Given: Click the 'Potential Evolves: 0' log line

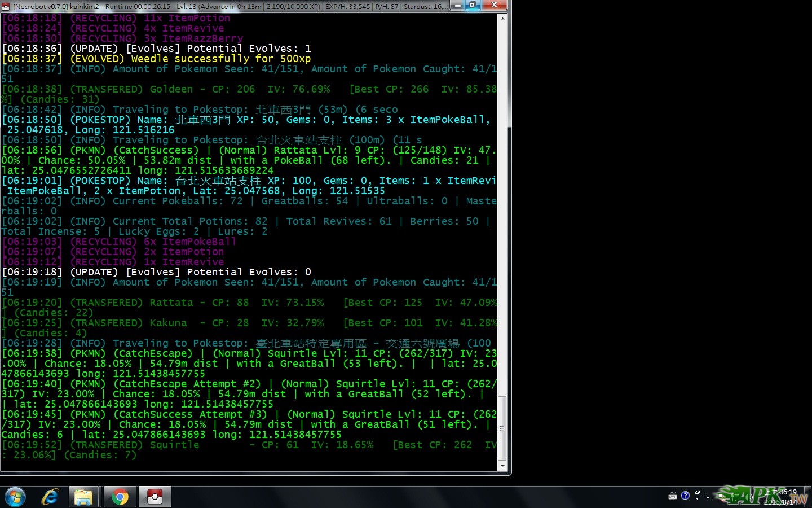Looking at the screenshot, I should click(157, 272).
